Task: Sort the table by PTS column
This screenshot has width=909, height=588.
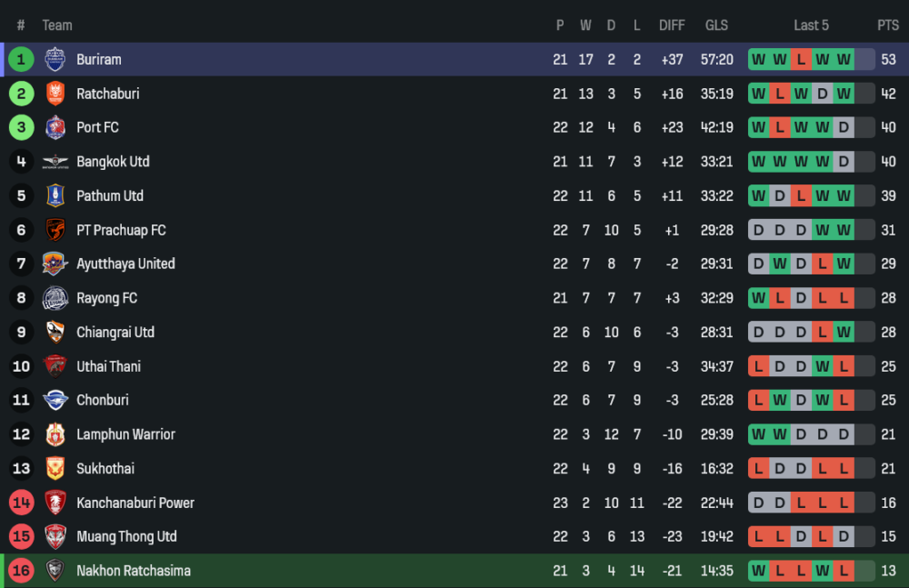Action: point(887,25)
